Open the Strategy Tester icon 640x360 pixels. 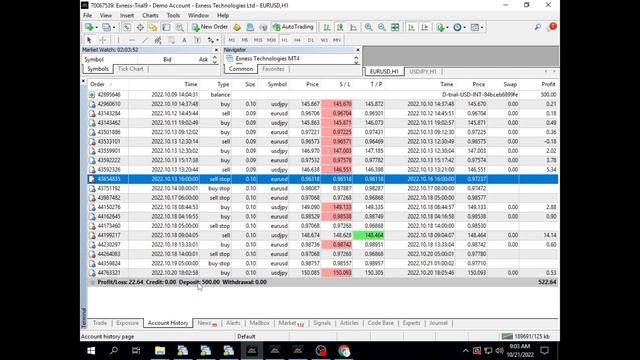(180, 27)
